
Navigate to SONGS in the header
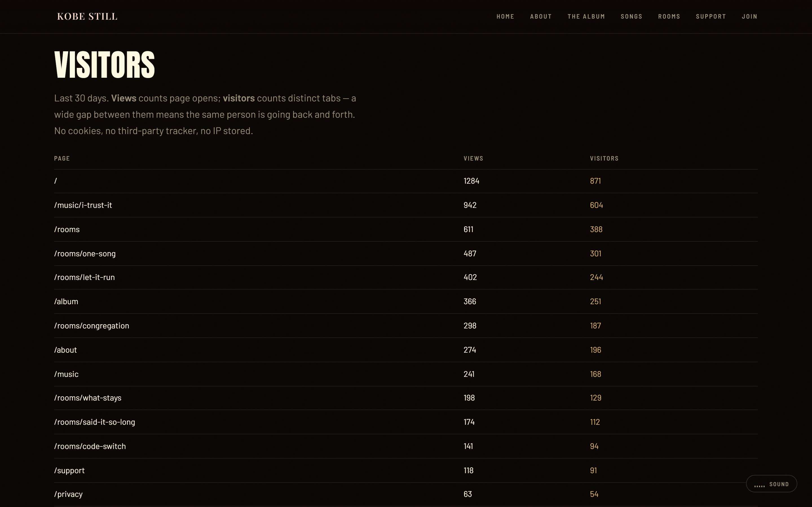pyautogui.click(x=632, y=16)
